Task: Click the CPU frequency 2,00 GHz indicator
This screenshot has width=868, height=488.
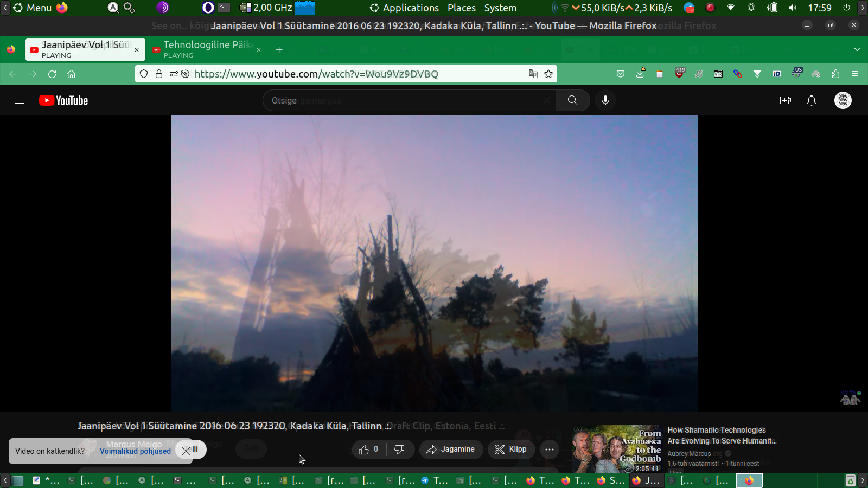Action: (266, 8)
